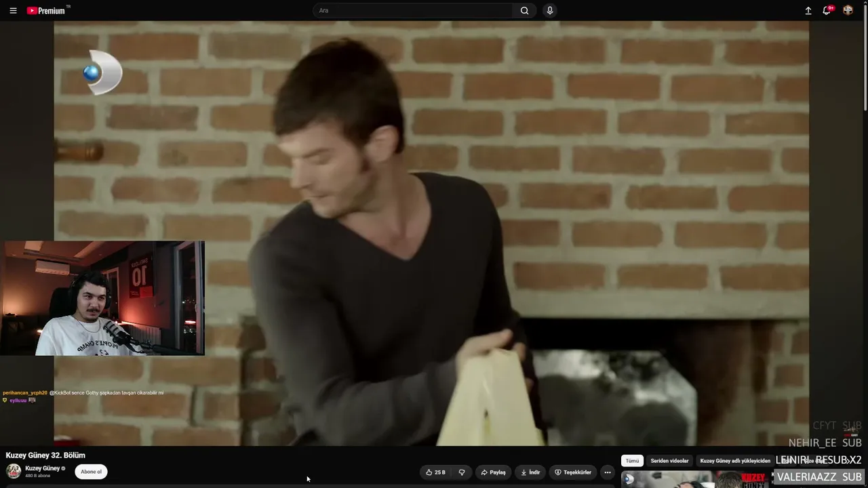This screenshot has width=868, height=488.
Task: Click the video title 'Kuzey Güney 32. Bölüm'
Action: click(45, 455)
